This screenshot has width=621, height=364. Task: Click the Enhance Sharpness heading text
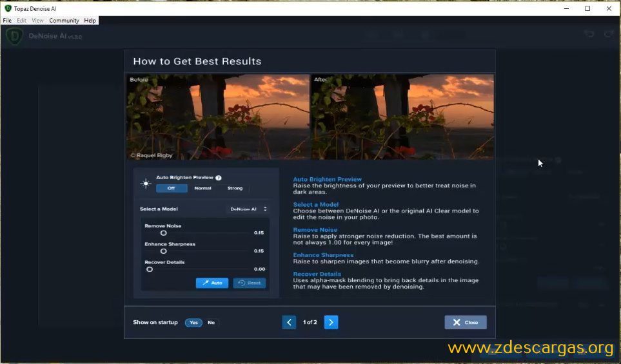(323, 255)
